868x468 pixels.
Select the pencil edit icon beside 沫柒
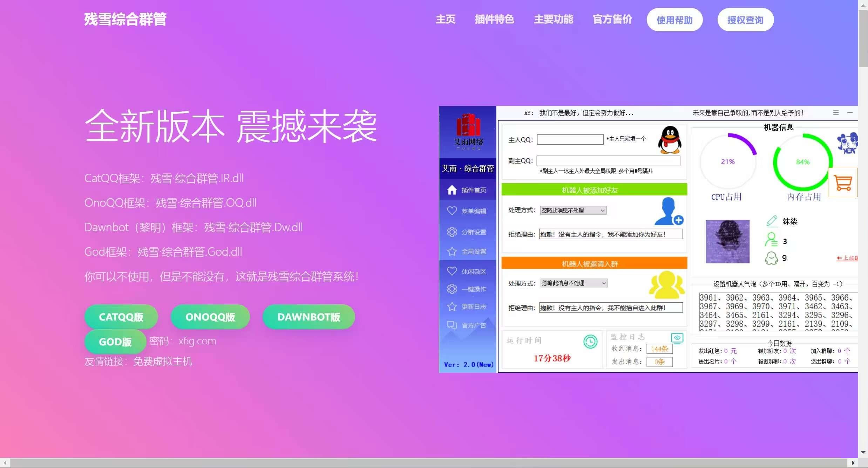[x=771, y=221]
